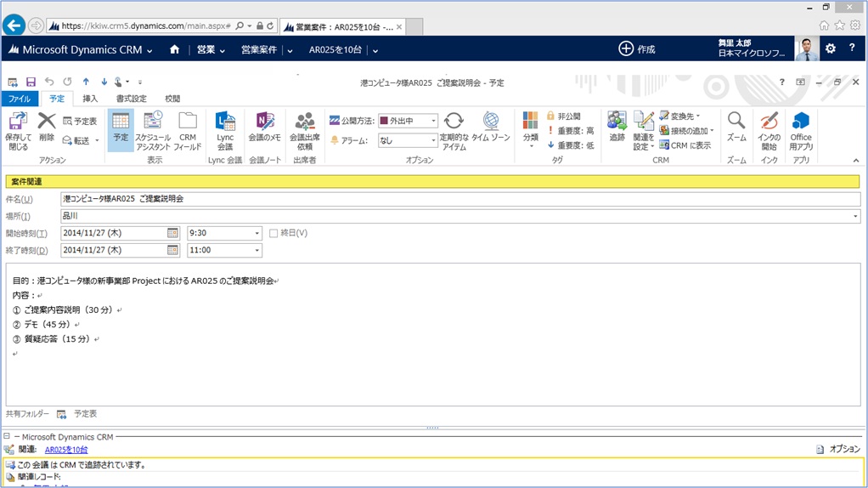Invite attendees to the meeting

coord(304,131)
